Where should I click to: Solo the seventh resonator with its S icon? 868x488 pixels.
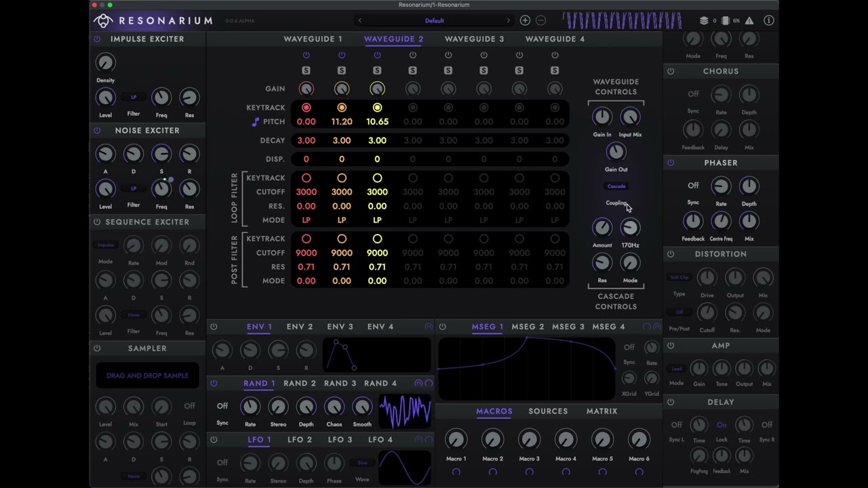(x=519, y=70)
